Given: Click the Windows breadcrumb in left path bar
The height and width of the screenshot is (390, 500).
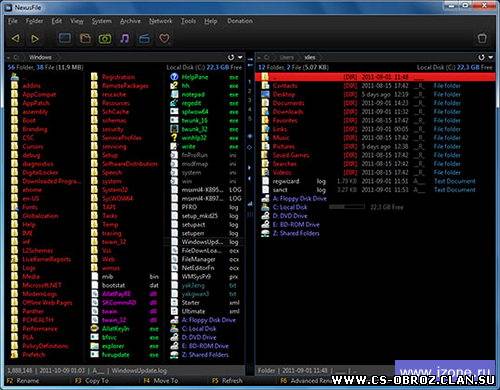Looking at the screenshot, I should click(x=40, y=57).
